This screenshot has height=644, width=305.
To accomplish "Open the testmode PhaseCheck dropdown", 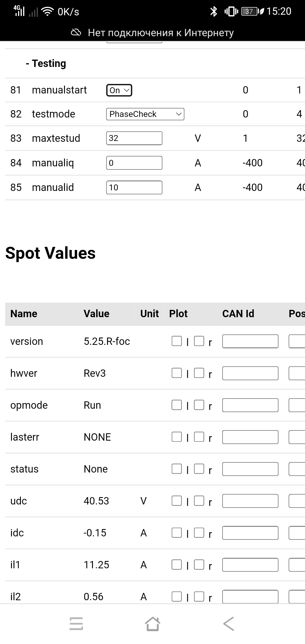I will click(x=145, y=114).
